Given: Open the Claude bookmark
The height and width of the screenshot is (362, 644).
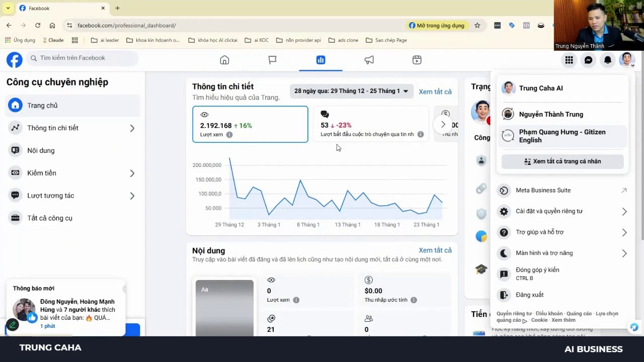Looking at the screenshot, I should (53, 40).
